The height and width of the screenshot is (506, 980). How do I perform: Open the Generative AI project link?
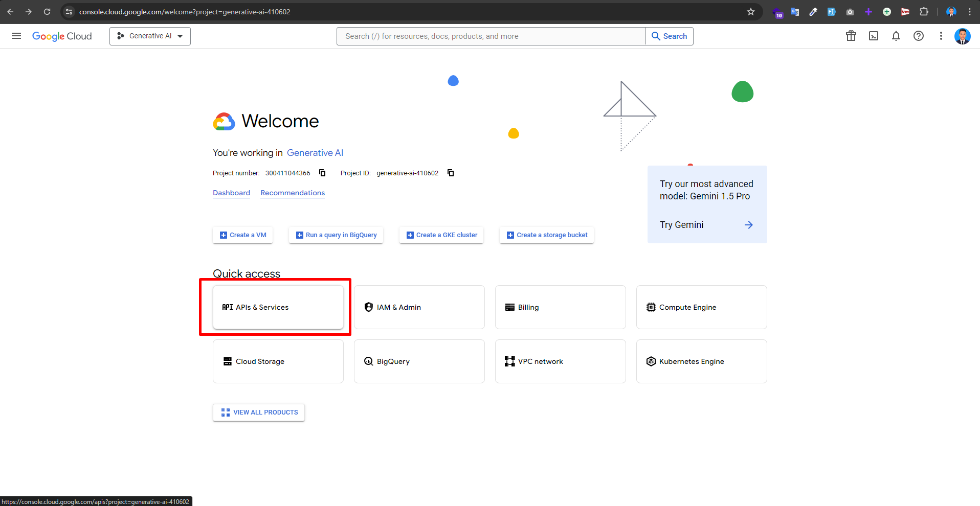pyautogui.click(x=315, y=153)
